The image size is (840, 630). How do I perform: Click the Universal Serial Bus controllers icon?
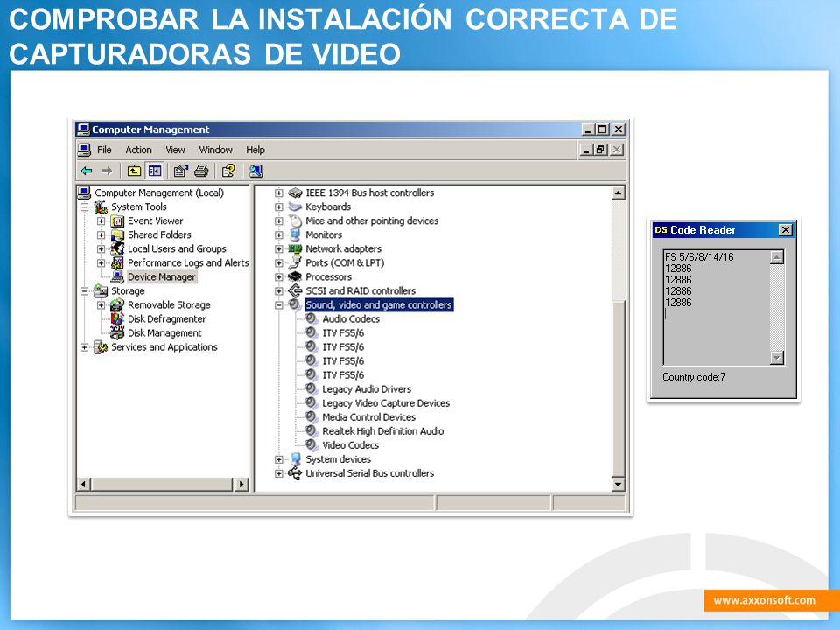click(295, 473)
